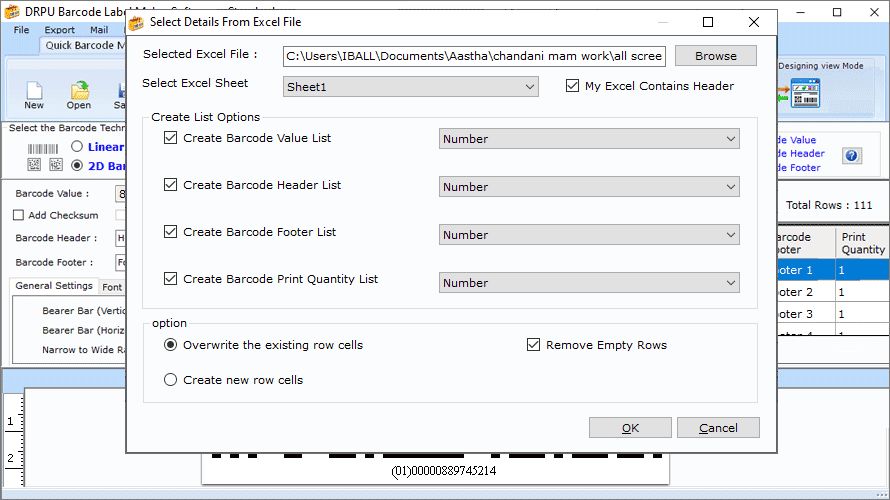
Task: Uncheck Create Barcode Print Quantity List
Action: point(170,279)
